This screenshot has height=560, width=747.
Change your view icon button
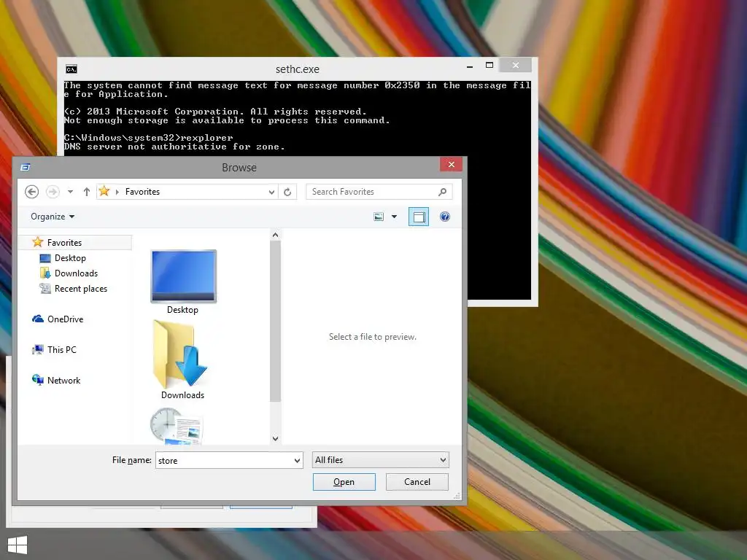click(379, 217)
